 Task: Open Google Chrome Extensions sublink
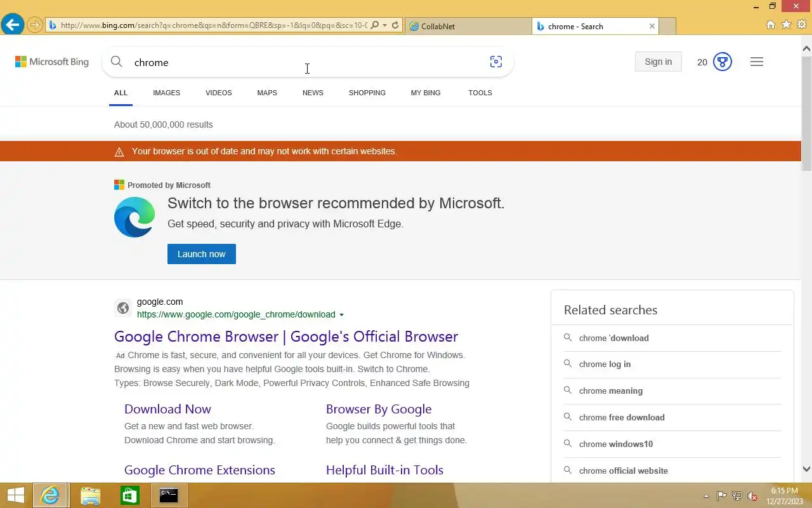[x=200, y=470]
